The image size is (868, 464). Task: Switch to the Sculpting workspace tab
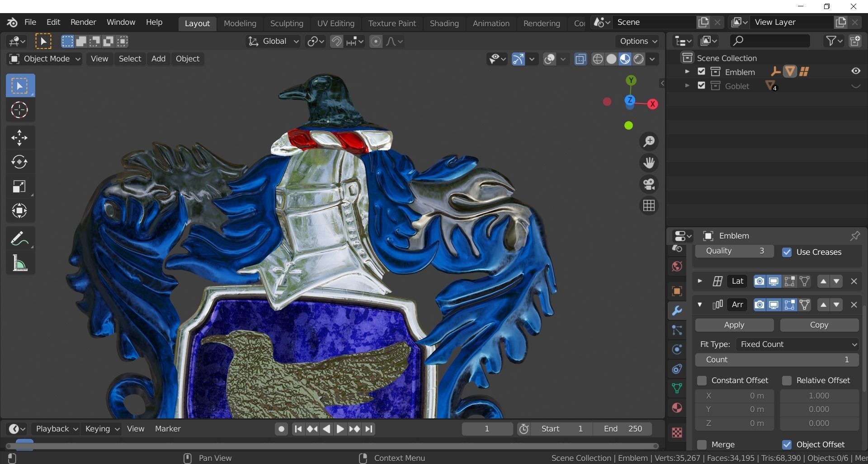287,23
